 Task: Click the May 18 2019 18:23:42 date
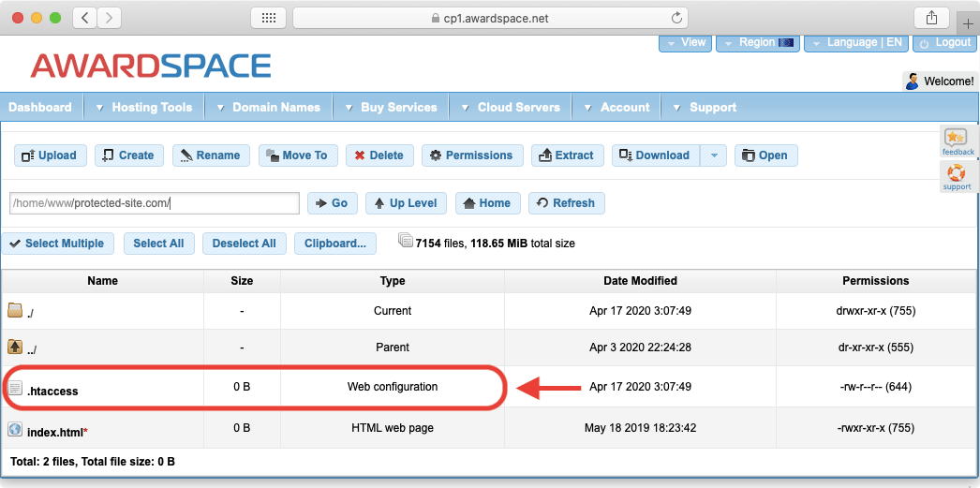click(640, 428)
